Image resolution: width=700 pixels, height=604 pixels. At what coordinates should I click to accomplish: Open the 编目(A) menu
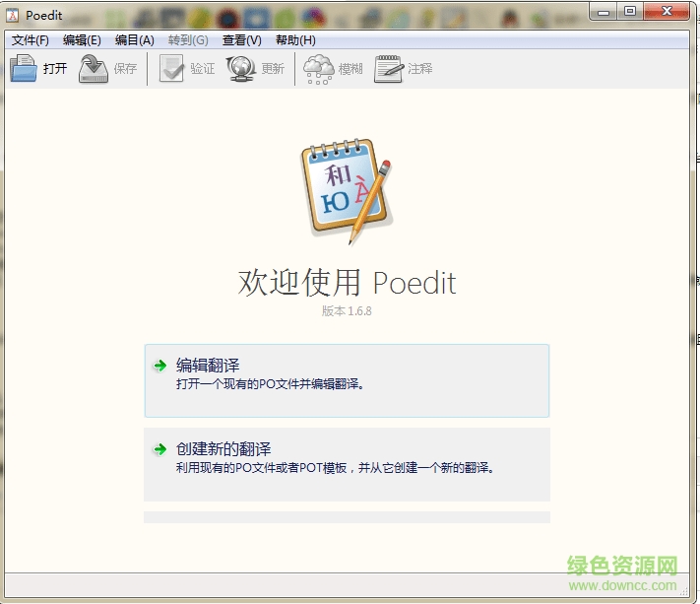pyautogui.click(x=134, y=40)
